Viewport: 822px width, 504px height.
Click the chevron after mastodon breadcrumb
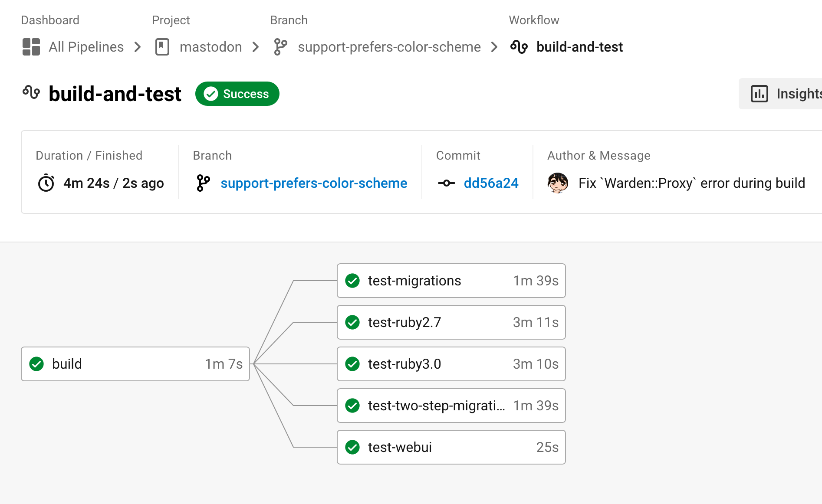pos(256,47)
